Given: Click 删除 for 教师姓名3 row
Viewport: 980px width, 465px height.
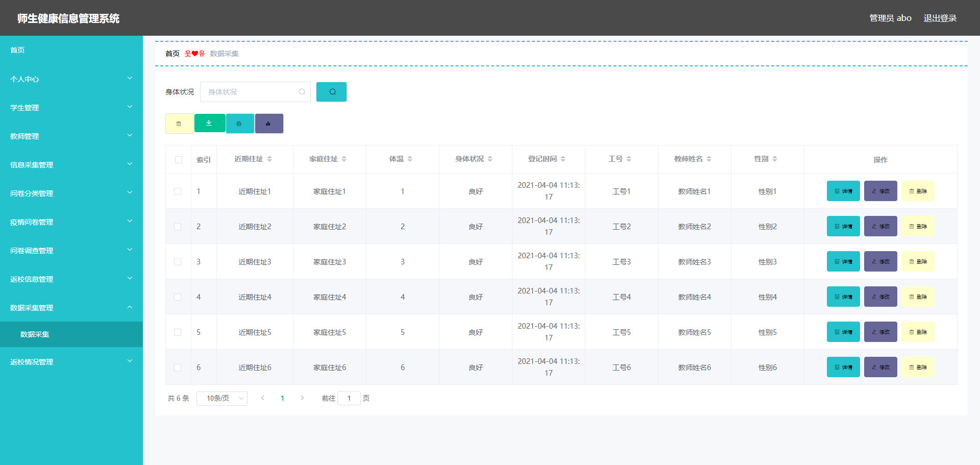Looking at the screenshot, I should [x=918, y=261].
